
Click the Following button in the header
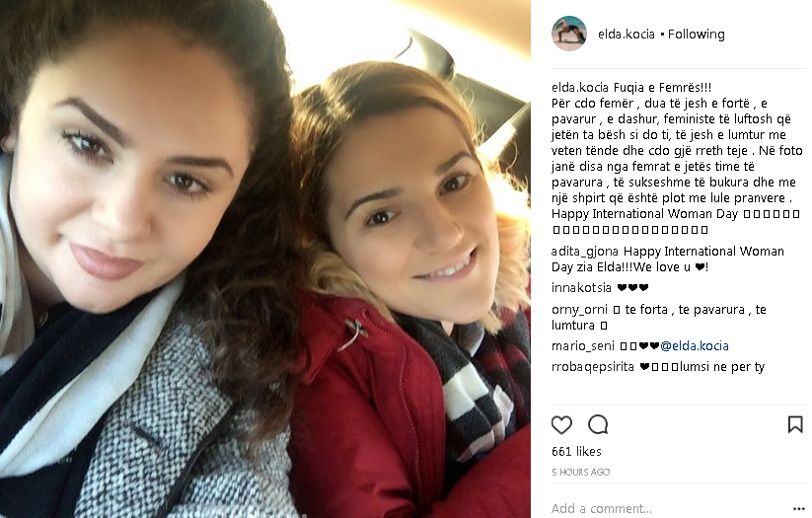(x=696, y=35)
